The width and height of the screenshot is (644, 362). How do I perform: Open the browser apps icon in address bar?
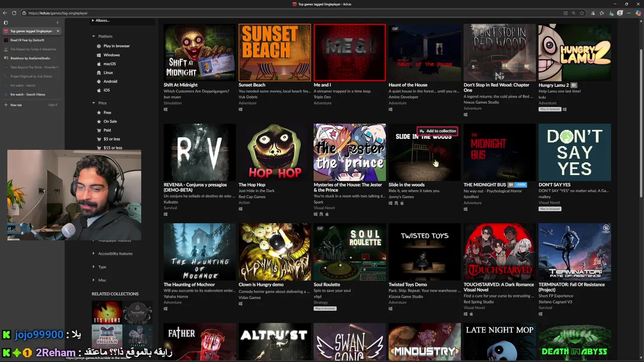point(566,13)
